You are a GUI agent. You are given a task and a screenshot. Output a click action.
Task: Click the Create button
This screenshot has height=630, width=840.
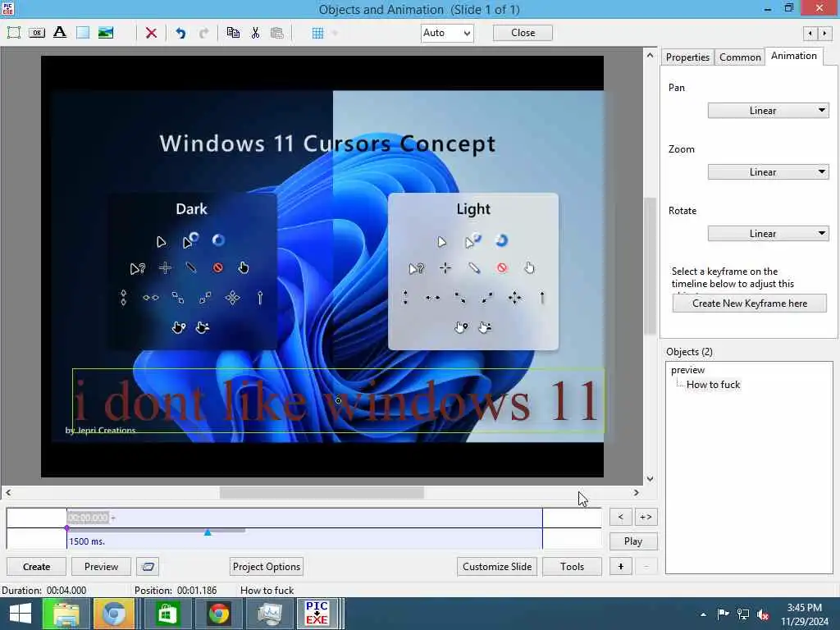(x=36, y=567)
